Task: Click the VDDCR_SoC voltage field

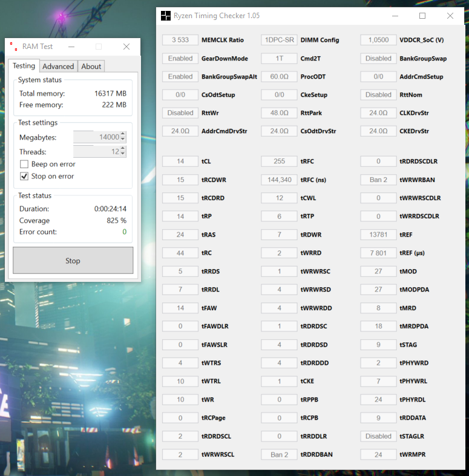Action: (378, 40)
